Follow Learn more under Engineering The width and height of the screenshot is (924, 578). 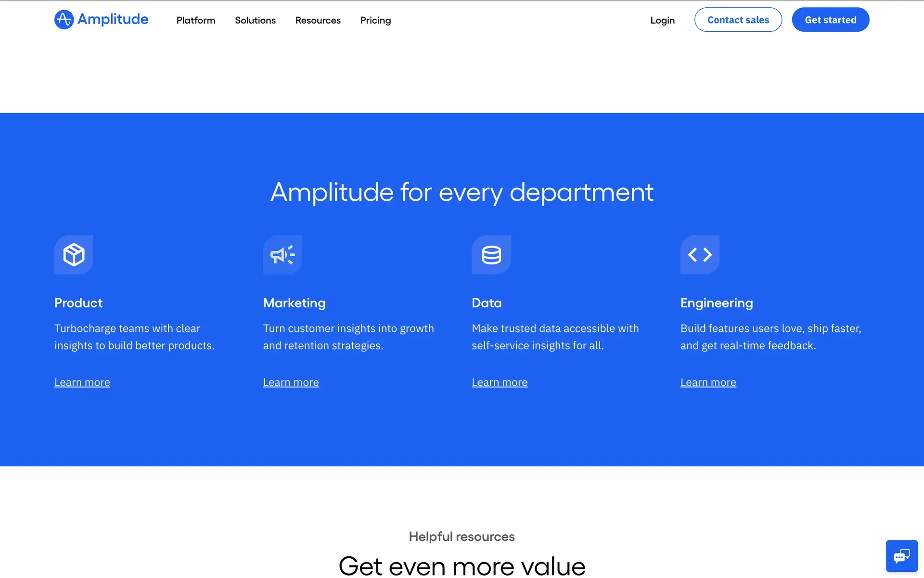[x=708, y=382]
